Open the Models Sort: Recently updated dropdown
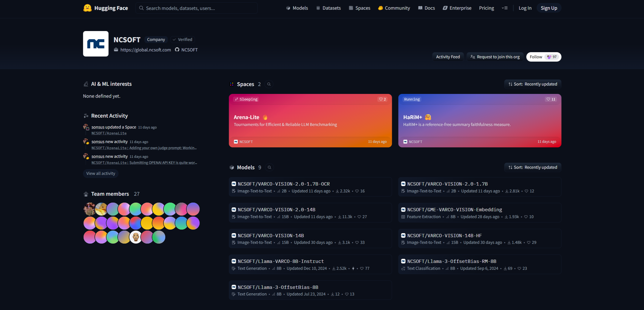Image resolution: width=644 pixels, height=310 pixels. [x=533, y=167]
